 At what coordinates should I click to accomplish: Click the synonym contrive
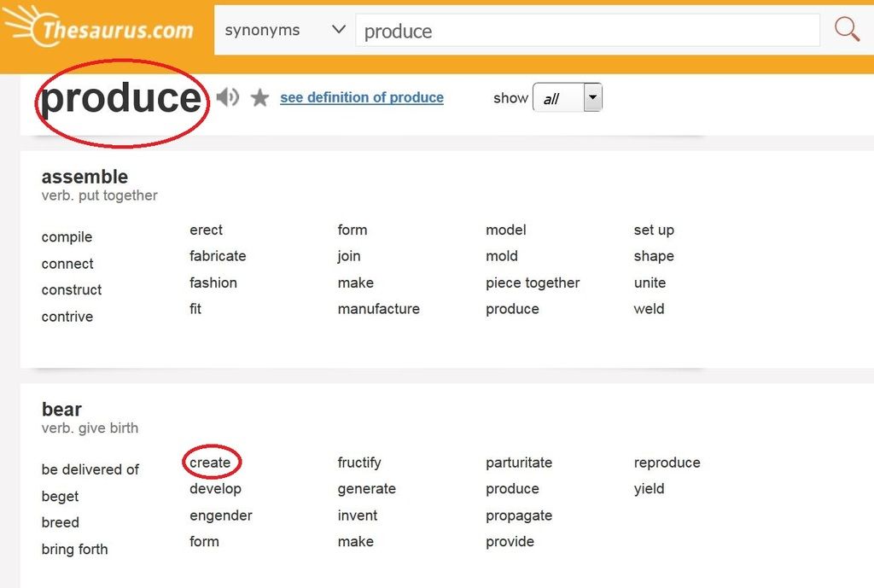point(67,317)
